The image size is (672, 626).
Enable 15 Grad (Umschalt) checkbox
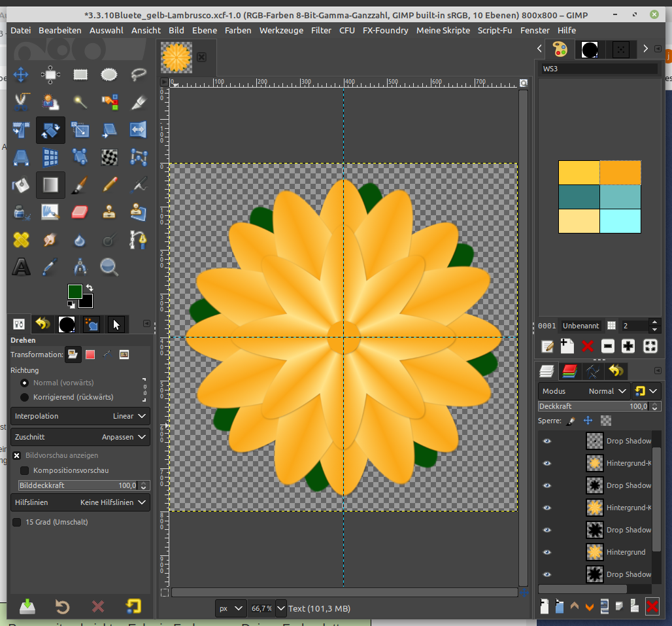tap(17, 522)
